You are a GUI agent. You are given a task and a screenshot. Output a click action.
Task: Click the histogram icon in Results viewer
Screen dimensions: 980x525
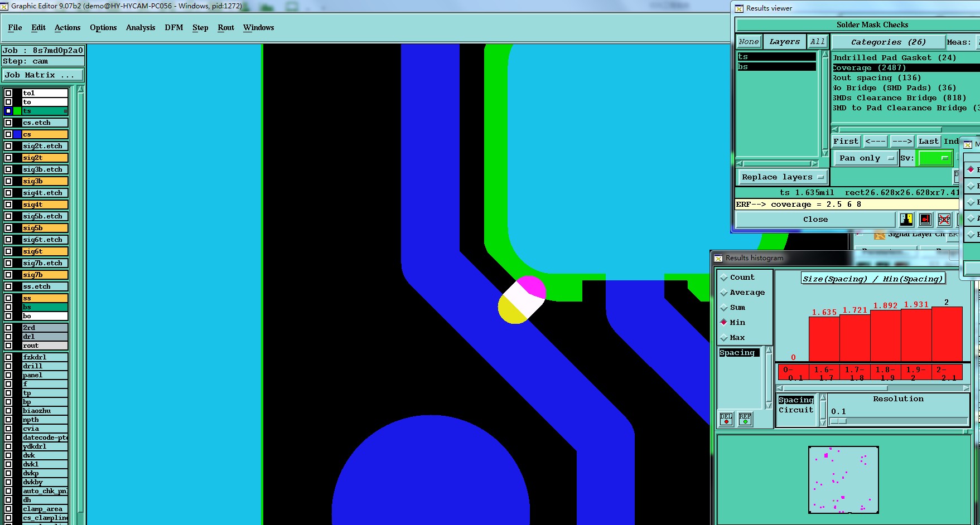(x=906, y=220)
